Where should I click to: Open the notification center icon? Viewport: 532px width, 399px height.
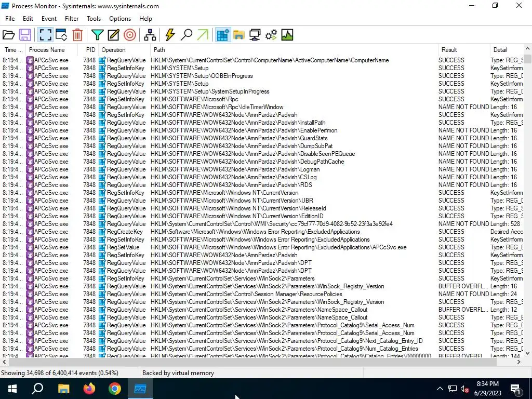click(515, 389)
